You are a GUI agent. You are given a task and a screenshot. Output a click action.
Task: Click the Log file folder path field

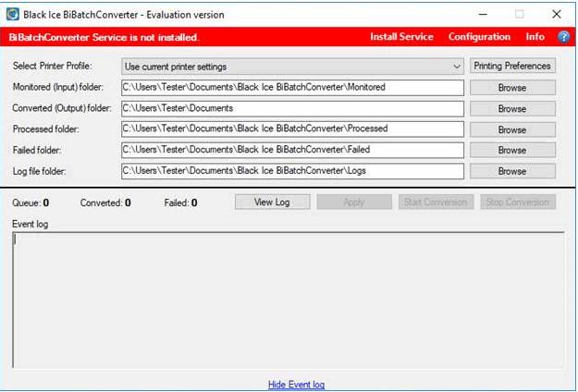292,171
